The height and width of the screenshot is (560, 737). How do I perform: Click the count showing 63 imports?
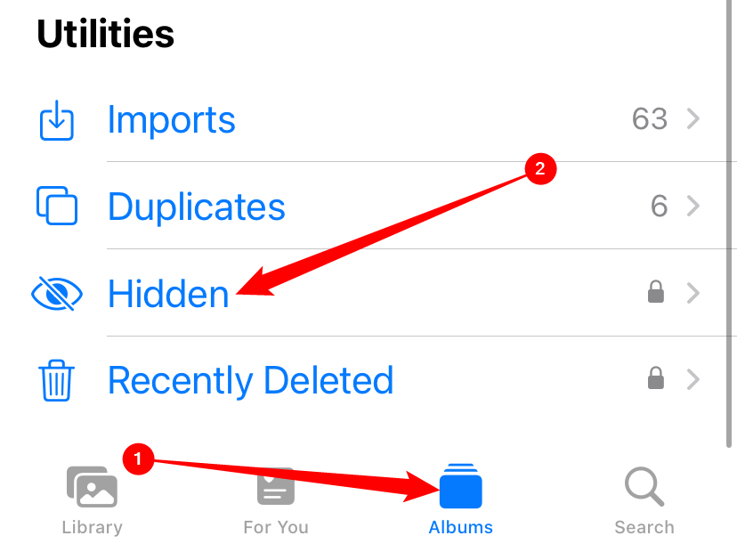[x=649, y=118]
